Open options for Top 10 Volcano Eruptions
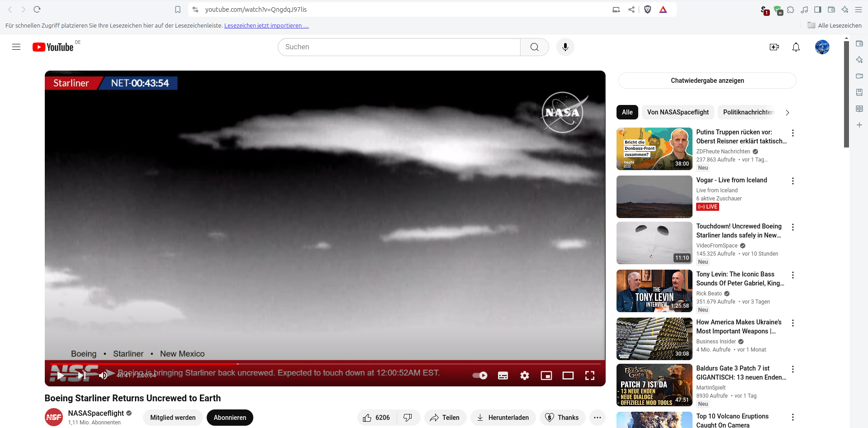Screen dimensions: 868x428 793,417
